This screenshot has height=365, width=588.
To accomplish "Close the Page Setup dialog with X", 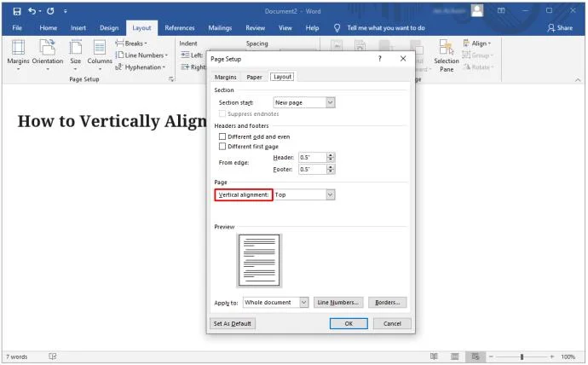I will [x=403, y=59].
